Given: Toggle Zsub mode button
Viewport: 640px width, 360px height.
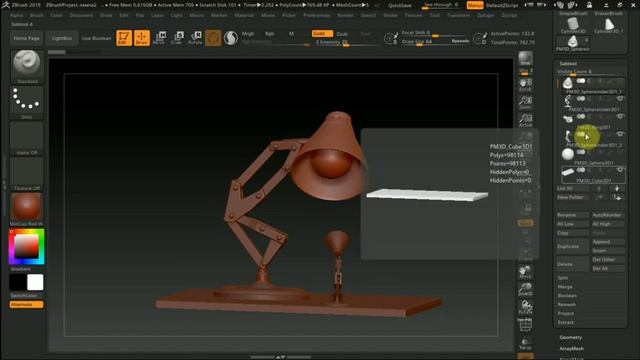Looking at the screenshot, I should (342, 34).
